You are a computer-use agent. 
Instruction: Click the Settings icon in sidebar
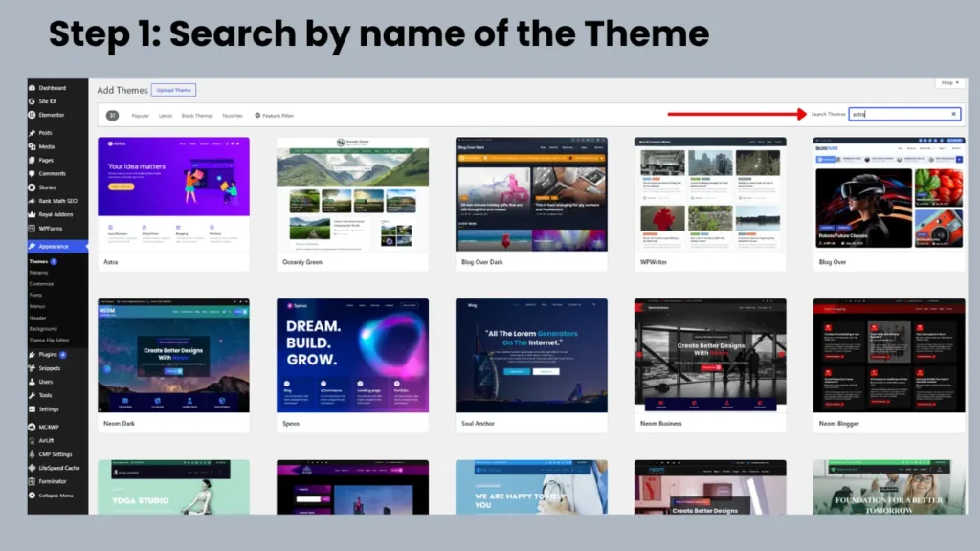coord(32,409)
